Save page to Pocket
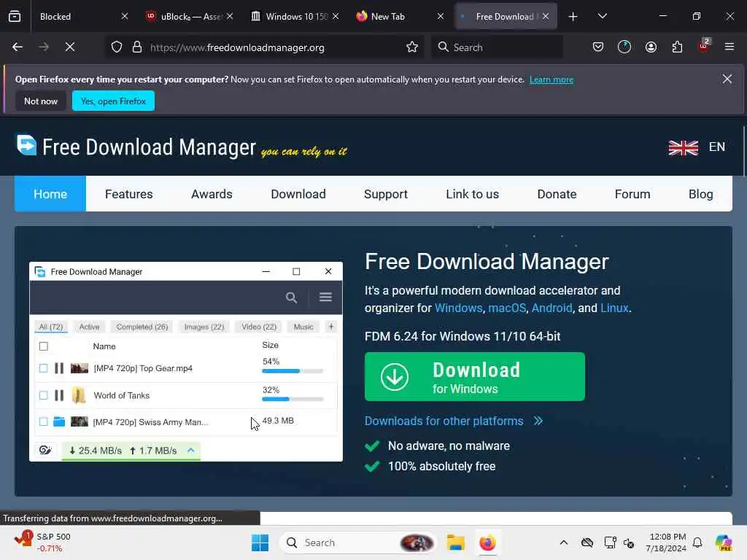The height and width of the screenshot is (560, 747). click(x=598, y=47)
